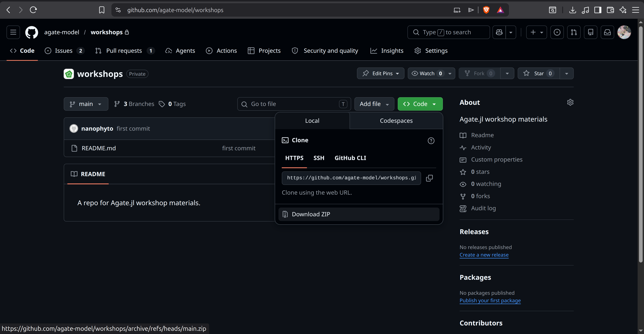Viewport: 644px width, 334px height.
Task: View the 0 forks link
Action: (x=475, y=196)
